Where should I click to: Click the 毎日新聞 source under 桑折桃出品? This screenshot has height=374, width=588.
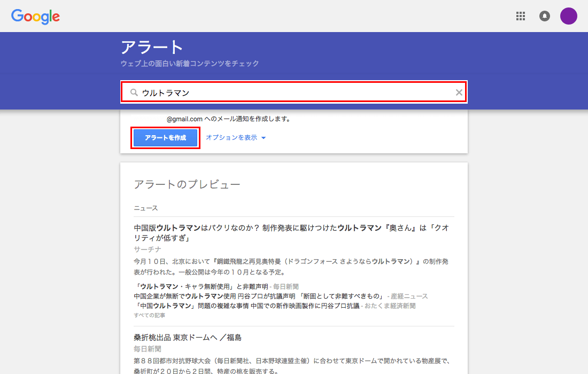(148, 349)
